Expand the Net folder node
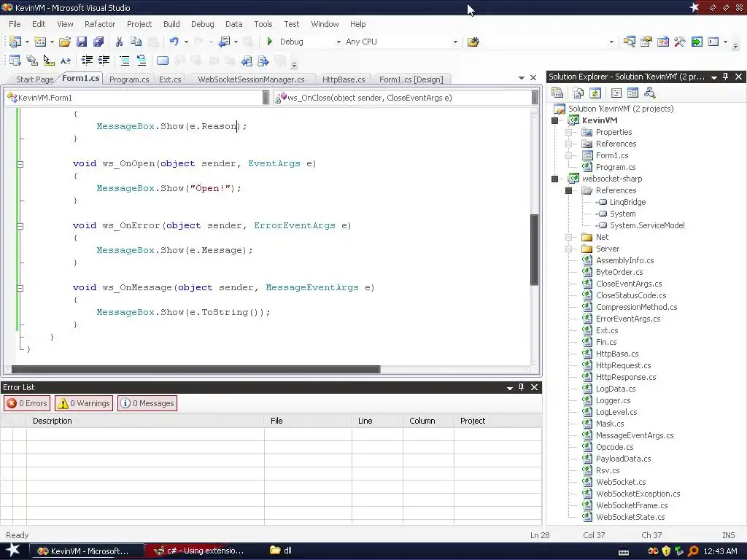The width and height of the screenshot is (747, 560). point(568,237)
